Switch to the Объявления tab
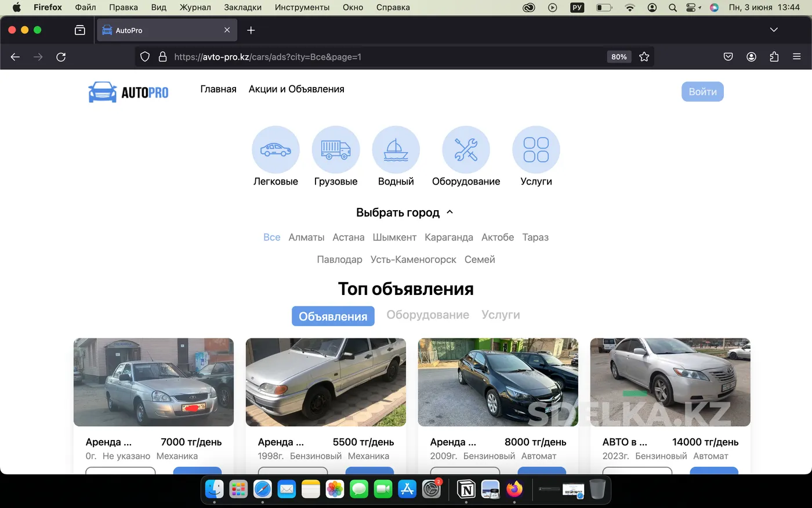Viewport: 812px width, 508px height. (x=333, y=316)
